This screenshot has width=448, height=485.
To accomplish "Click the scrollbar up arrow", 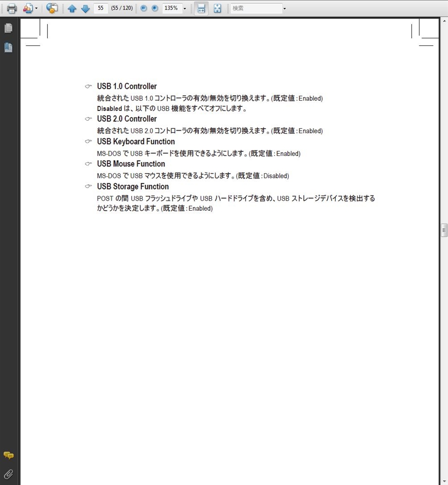I will (x=444, y=21).
